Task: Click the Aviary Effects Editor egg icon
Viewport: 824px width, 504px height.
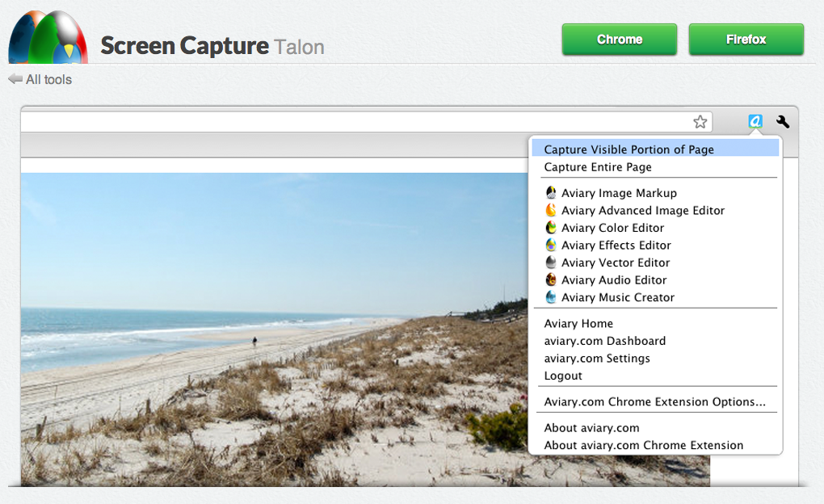Action: point(551,245)
